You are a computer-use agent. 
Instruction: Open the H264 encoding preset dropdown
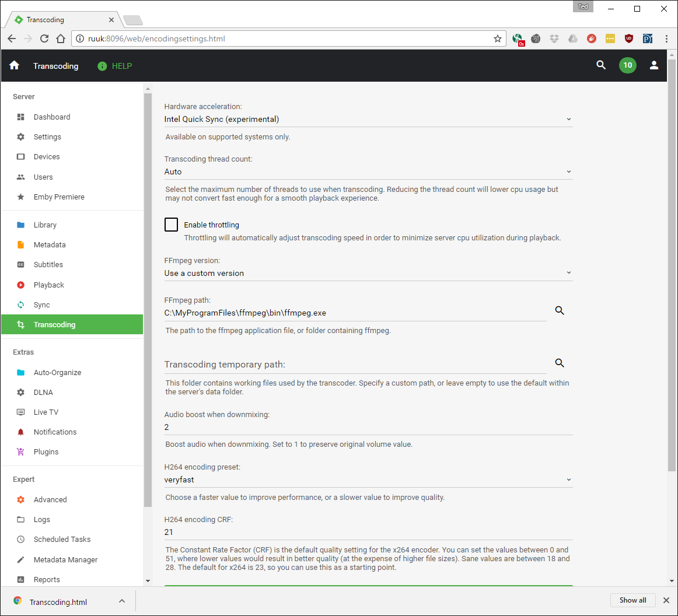pos(368,480)
